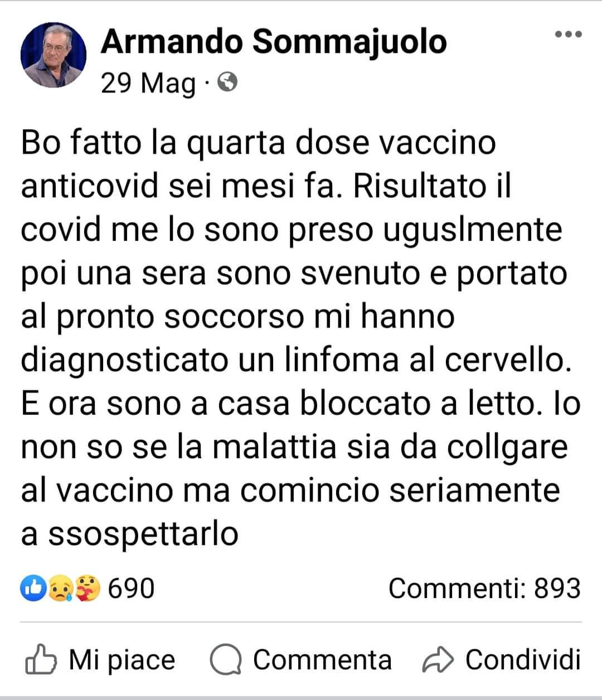Click the care hug reaction icon
This screenshot has width=602, height=700.
tap(88, 588)
